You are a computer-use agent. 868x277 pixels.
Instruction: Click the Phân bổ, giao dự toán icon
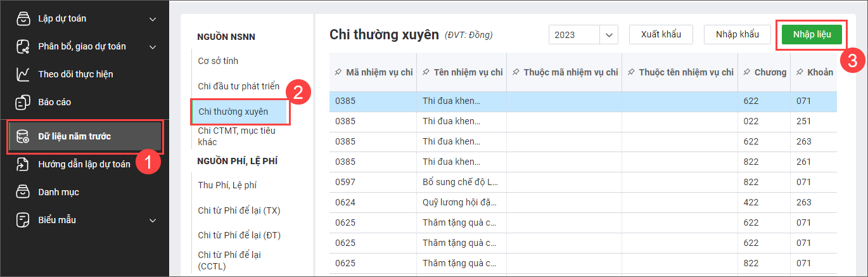[23, 46]
